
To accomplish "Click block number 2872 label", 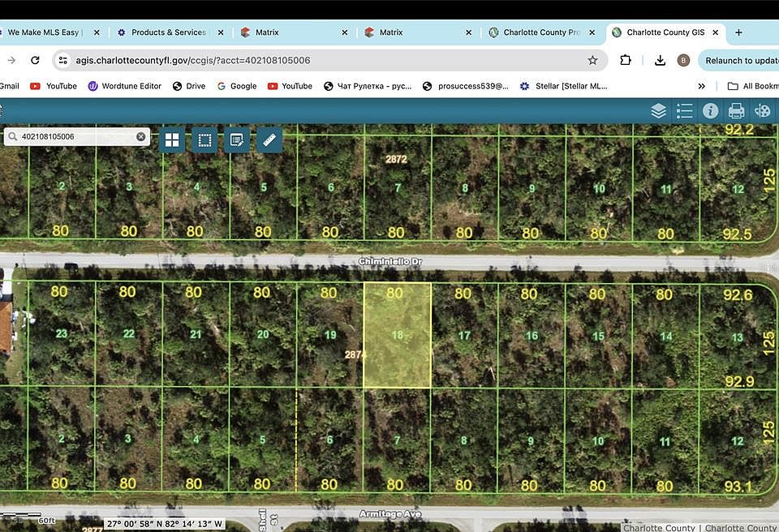I will (x=397, y=159).
